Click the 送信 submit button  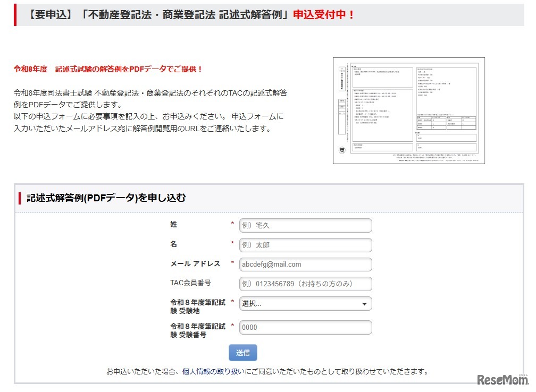[x=242, y=353]
